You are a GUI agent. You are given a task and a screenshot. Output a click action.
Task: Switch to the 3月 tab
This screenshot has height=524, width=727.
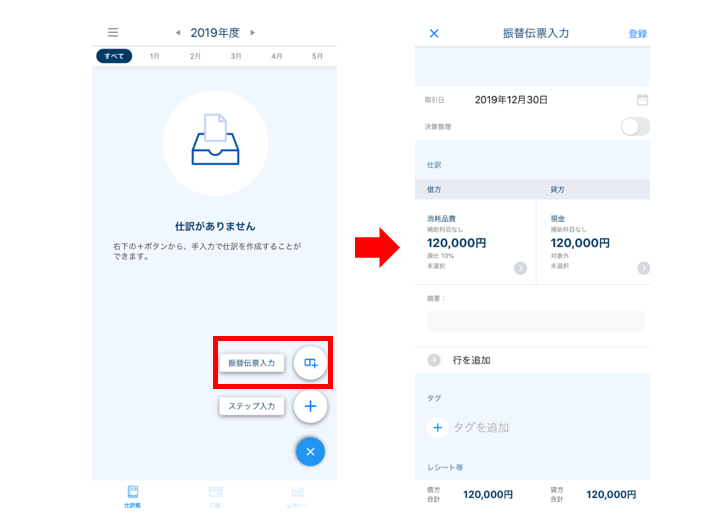pyautogui.click(x=236, y=56)
